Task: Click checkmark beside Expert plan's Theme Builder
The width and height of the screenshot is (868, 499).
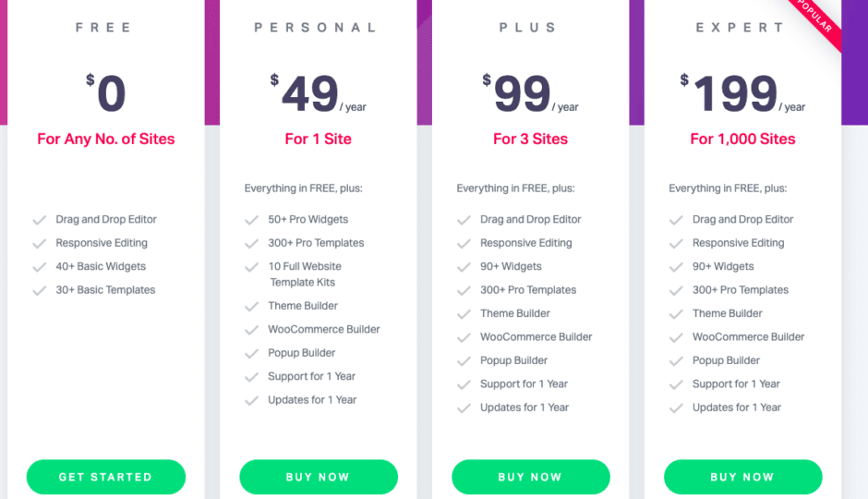Action: click(x=676, y=314)
